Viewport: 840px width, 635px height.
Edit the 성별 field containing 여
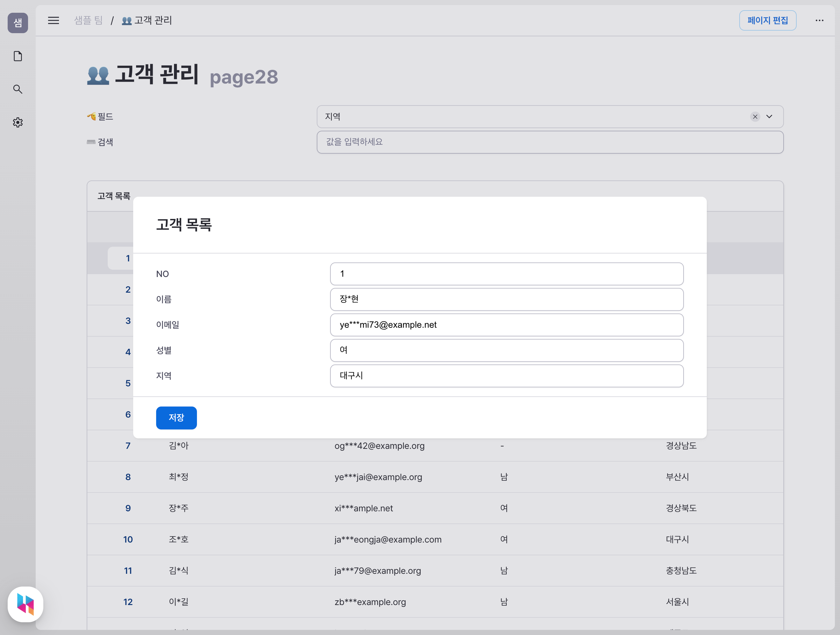[x=507, y=350]
